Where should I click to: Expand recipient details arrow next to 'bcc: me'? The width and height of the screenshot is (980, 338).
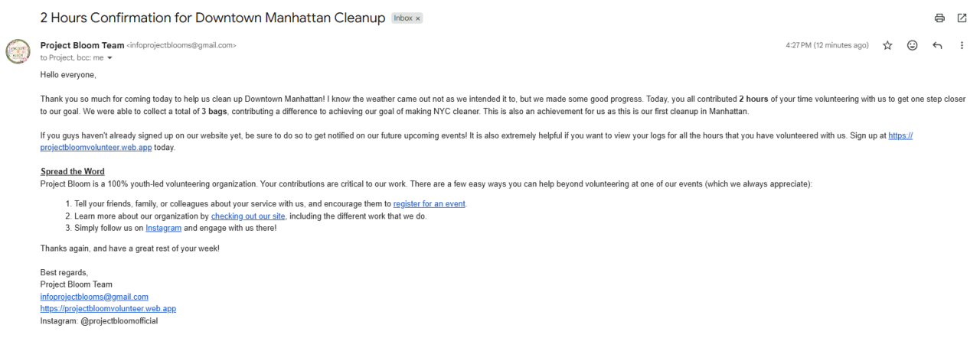pos(109,58)
